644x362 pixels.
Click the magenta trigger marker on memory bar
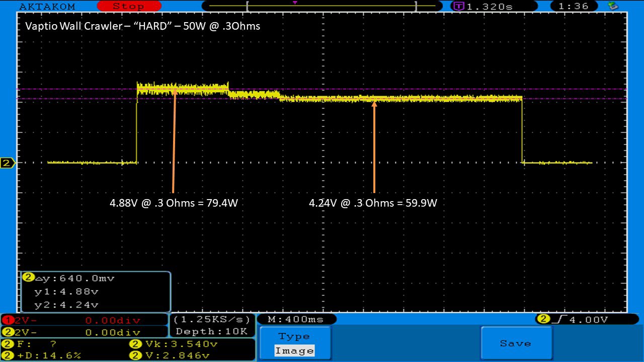295,3
